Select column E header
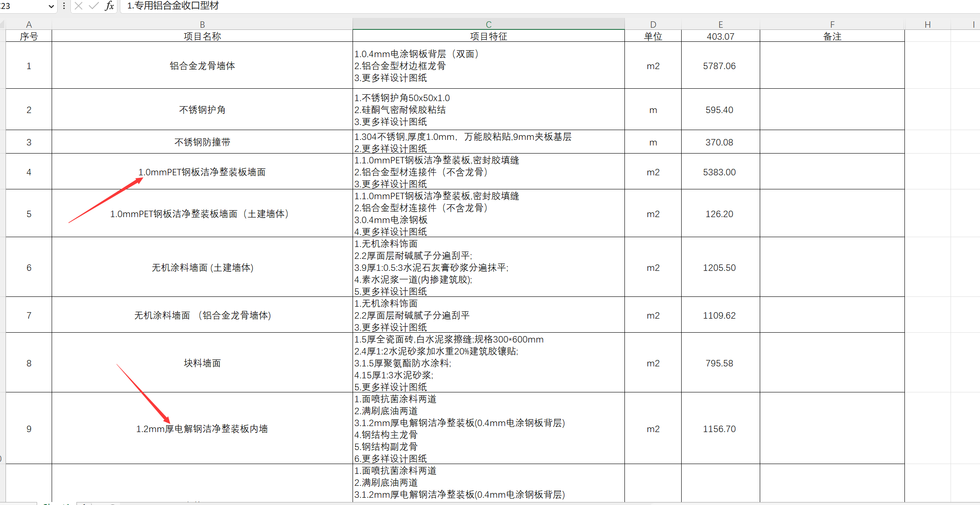Viewport: 980px width, 505px height. click(720, 24)
